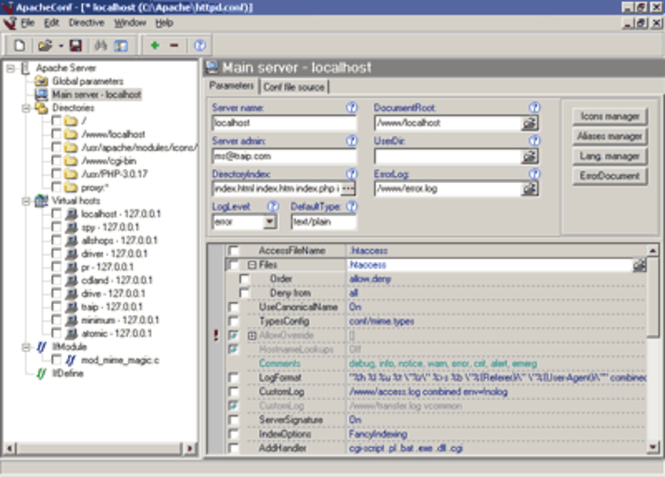The width and height of the screenshot is (665, 478).
Task: Browse for the UserDir folder
Action: pos(530,156)
